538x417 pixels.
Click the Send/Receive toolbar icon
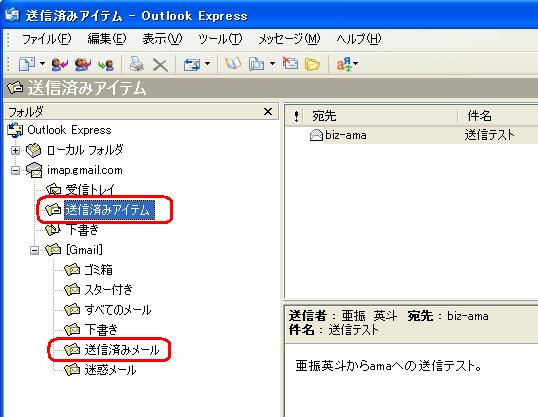pyautogui.click(x=192, y=64)
